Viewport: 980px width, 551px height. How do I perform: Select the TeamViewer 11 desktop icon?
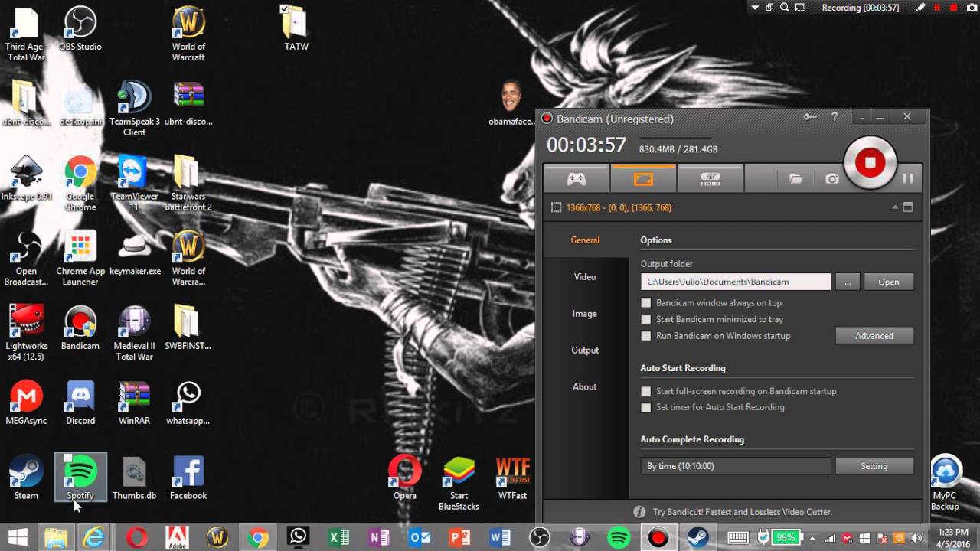pos(134,184)
